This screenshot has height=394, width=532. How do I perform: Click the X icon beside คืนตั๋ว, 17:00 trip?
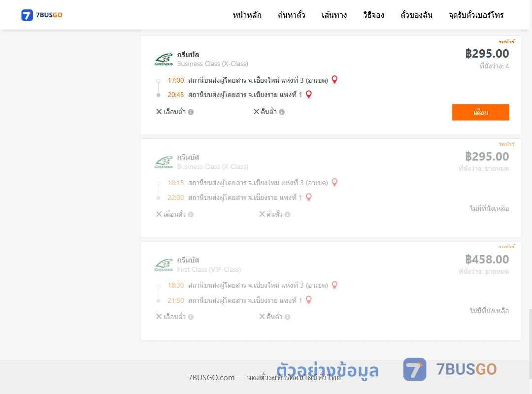point(257,112)
